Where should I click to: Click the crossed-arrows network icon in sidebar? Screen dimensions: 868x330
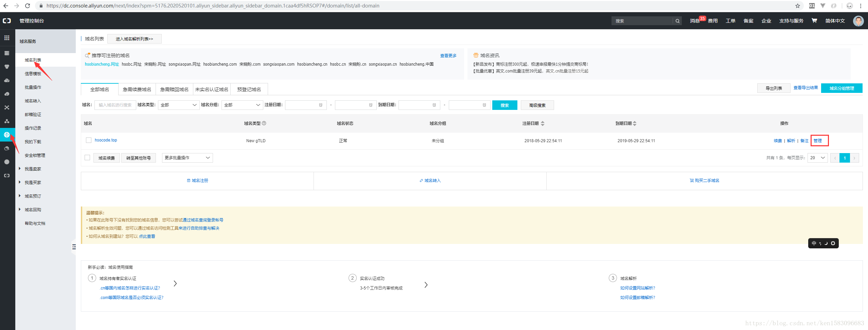click(7, 108)
